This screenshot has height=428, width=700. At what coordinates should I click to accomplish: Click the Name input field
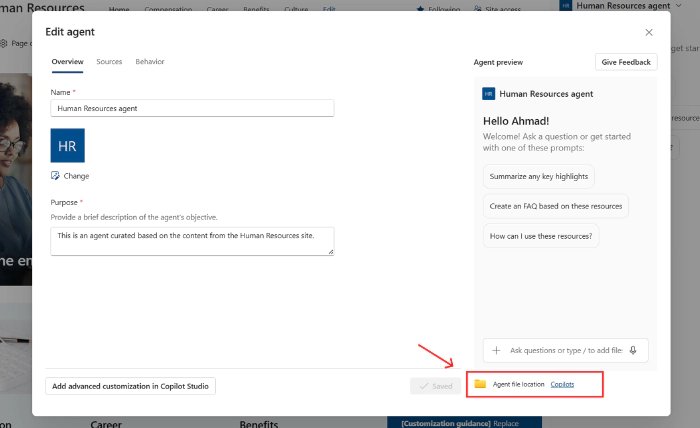(192, 108)
